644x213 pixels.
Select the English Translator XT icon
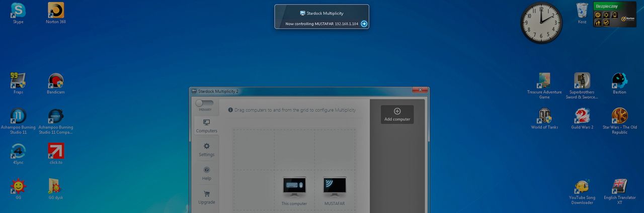(x=619, y=191)
